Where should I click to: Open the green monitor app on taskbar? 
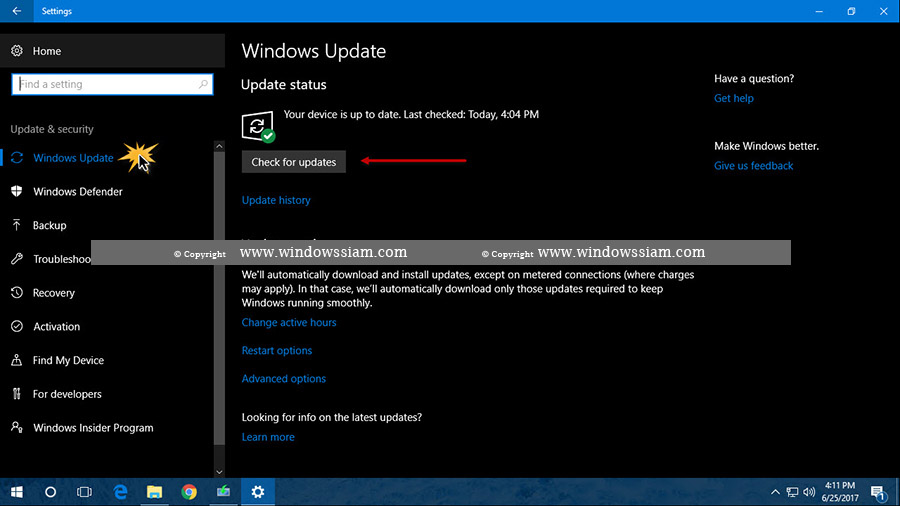tap(223, 492)
